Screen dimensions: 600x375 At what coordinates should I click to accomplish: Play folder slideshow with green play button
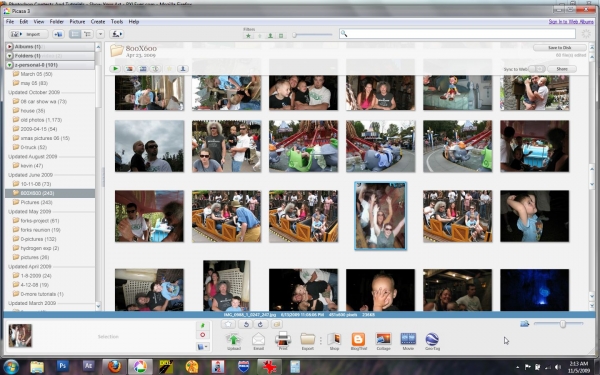(x=115, y=69)
